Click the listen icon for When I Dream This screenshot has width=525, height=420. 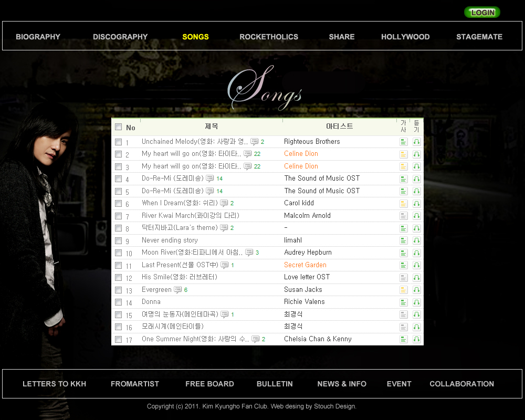click(416, 204)
